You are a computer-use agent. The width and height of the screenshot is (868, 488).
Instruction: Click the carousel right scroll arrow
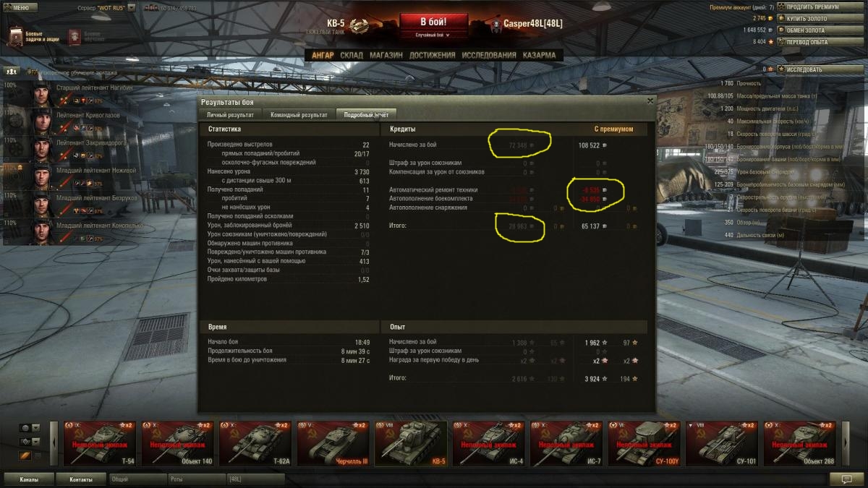pyautogui.click(x=846, y=443)
